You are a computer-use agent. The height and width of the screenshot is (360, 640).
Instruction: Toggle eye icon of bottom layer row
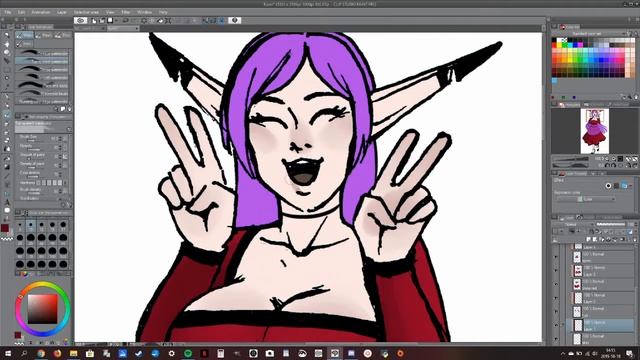(x=556, y=339)
